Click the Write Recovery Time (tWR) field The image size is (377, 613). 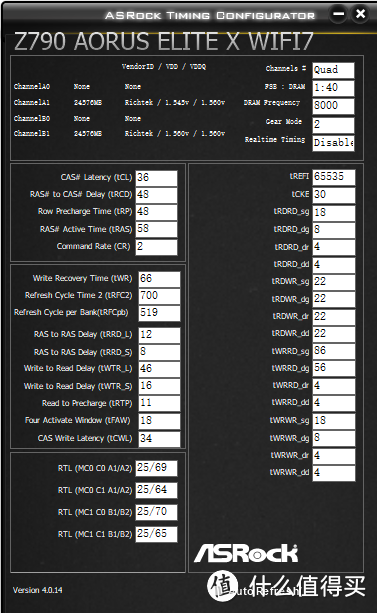(160, 279)
